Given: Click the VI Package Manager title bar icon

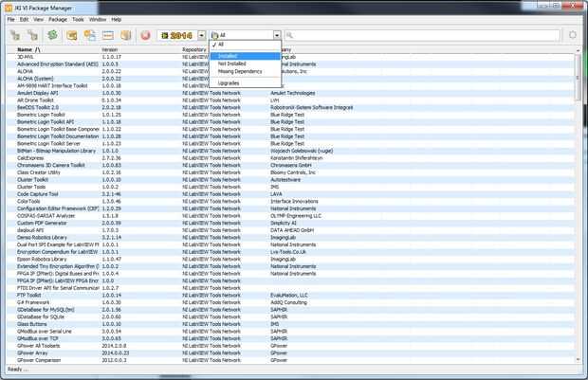Looking at the screenshot, I should (x=9, y=8).
